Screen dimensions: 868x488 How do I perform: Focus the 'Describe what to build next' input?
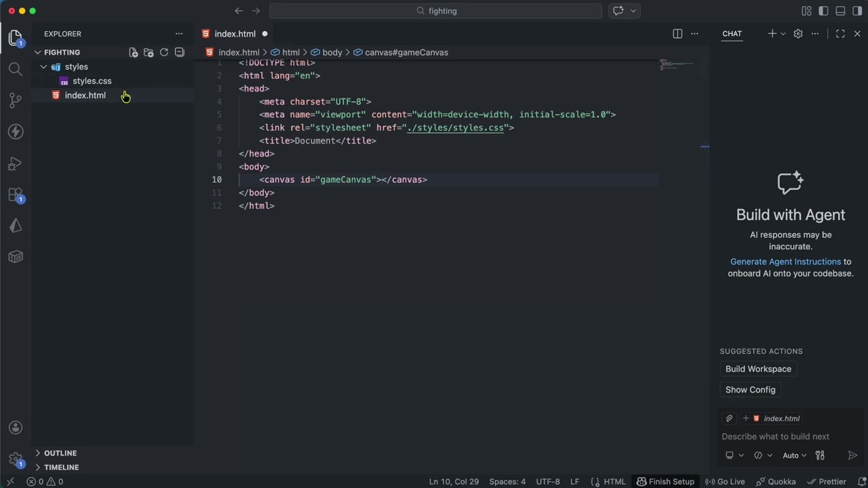pyautogui.click(x=790, y=436)
